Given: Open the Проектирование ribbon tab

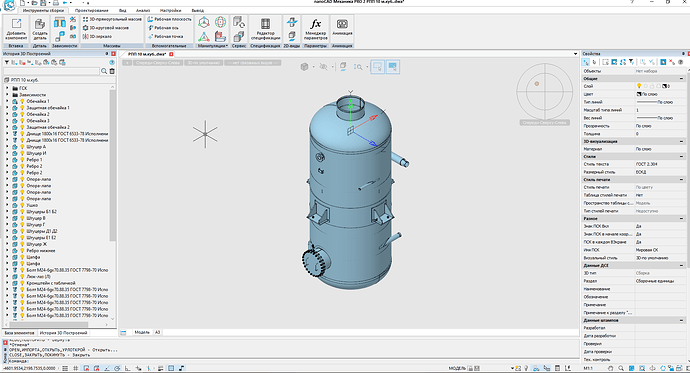Looking at the screenshot, I should click(92, 11).
